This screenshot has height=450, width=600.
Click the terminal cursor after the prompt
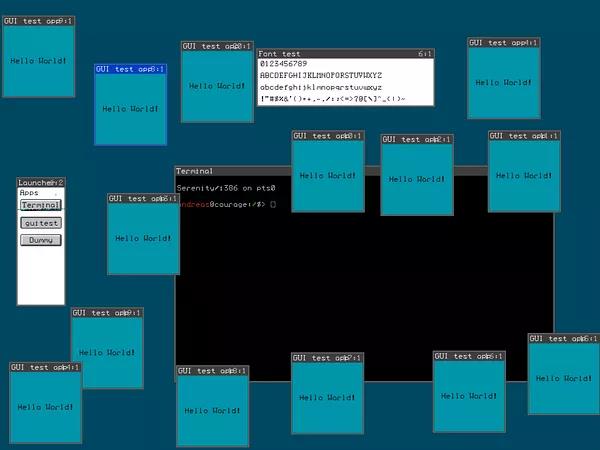click(273, 204)
